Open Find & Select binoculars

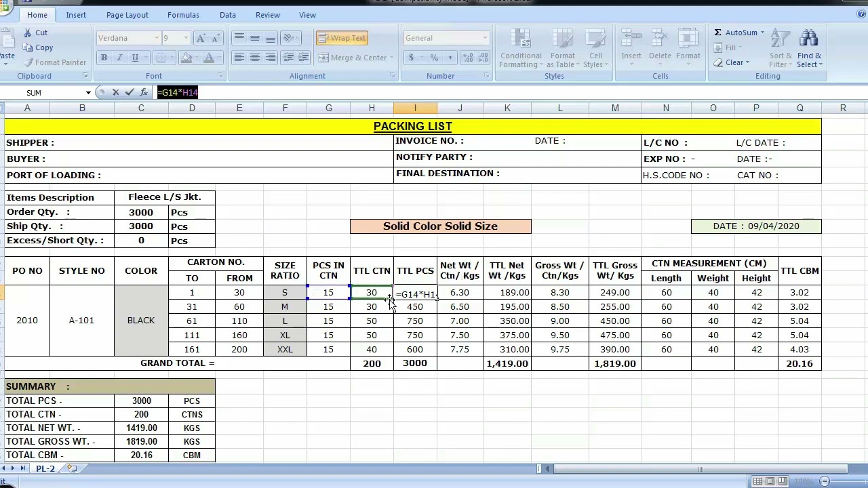809,49
